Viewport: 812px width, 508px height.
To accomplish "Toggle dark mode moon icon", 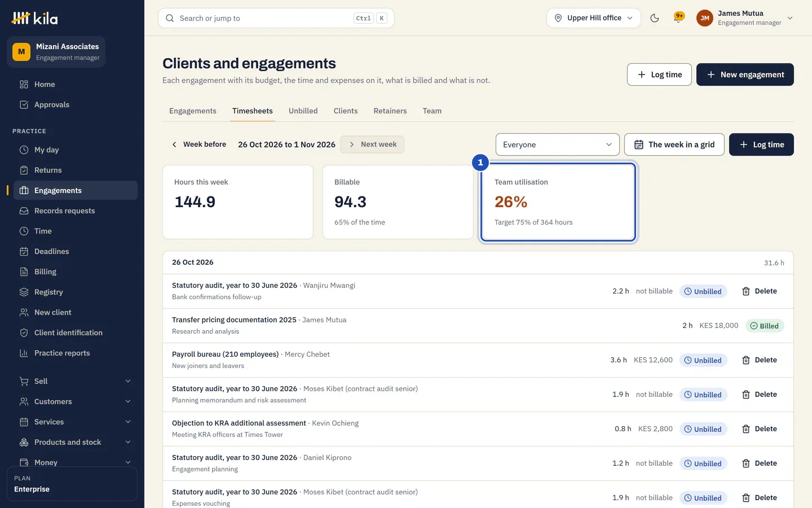I will click(655, 18).
